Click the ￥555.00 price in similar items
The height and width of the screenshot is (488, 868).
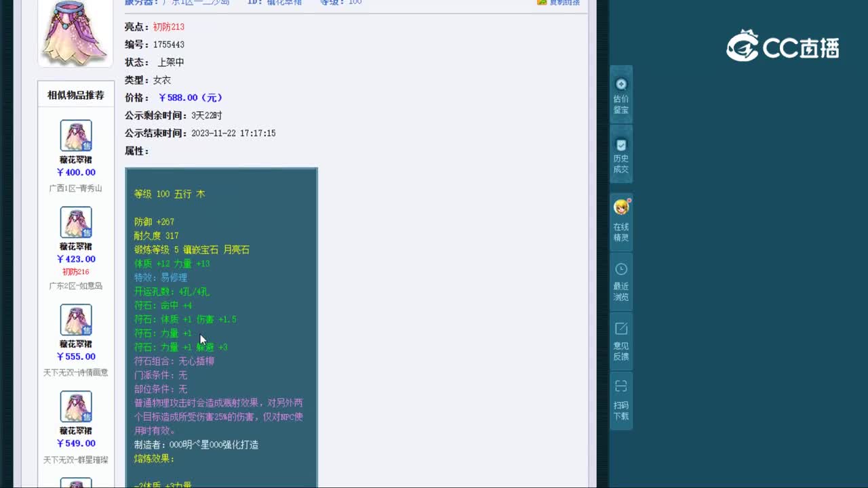[x=76, y=357]
